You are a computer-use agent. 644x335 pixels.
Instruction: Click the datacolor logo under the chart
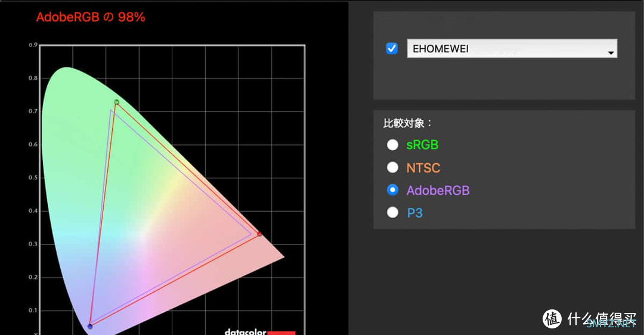[x=259, y=331]
